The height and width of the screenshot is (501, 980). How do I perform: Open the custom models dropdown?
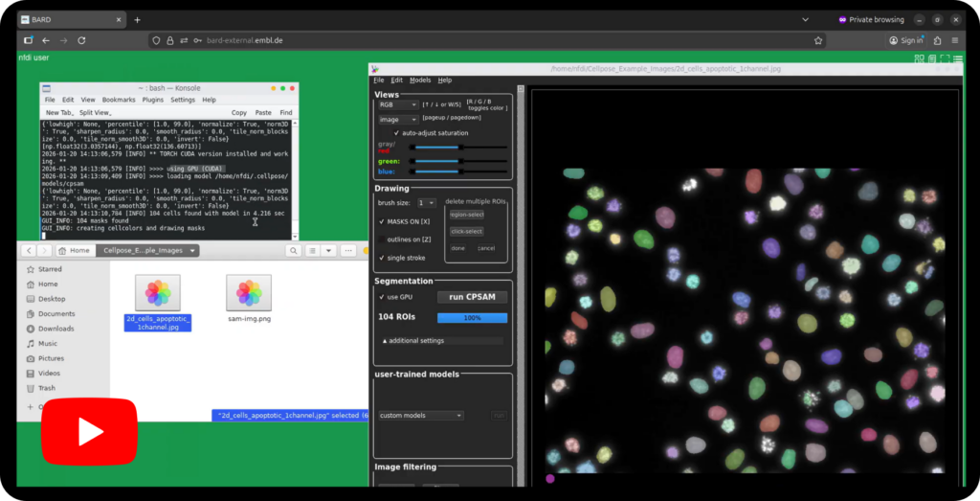coord(420,416)
